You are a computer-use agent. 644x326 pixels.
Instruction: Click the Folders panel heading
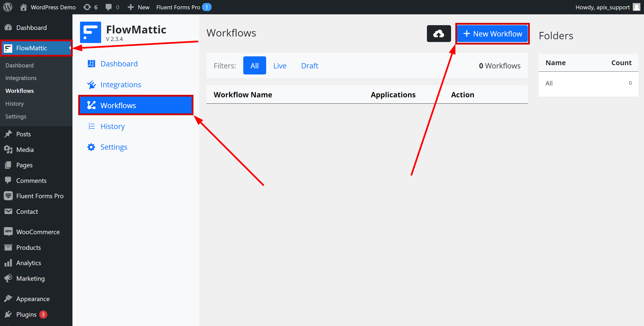pyautogui.click(x=556, y=36)
